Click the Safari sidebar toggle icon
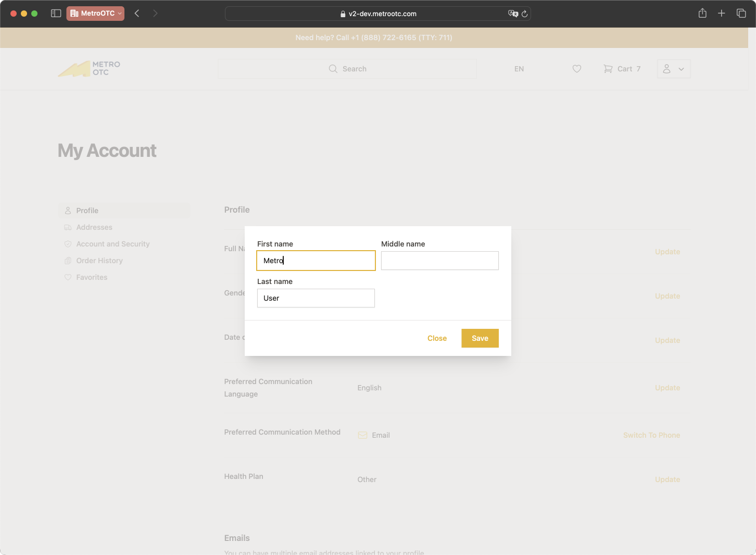The height and width of the screenshot is (555, 756). pyautogui.click(x=56, y=14)
